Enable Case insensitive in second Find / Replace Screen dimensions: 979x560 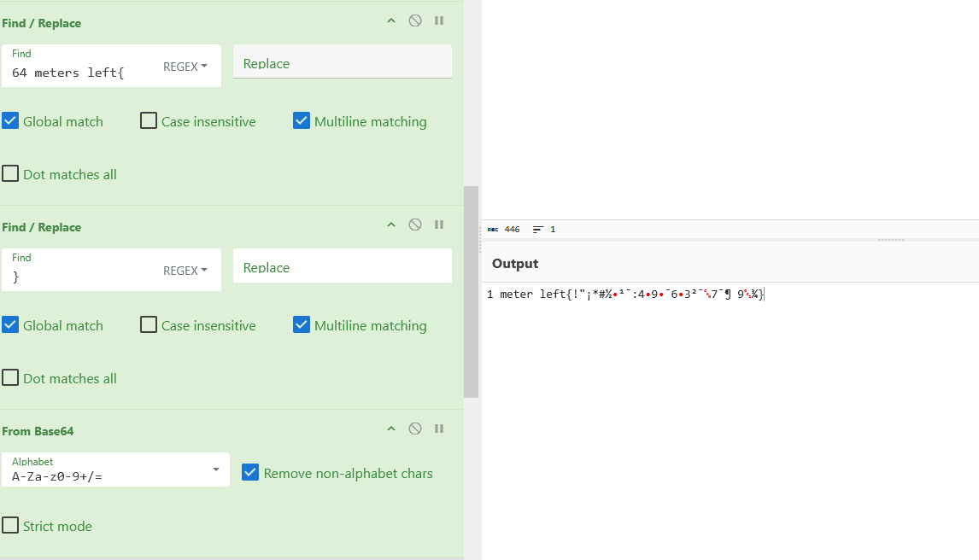149,325
